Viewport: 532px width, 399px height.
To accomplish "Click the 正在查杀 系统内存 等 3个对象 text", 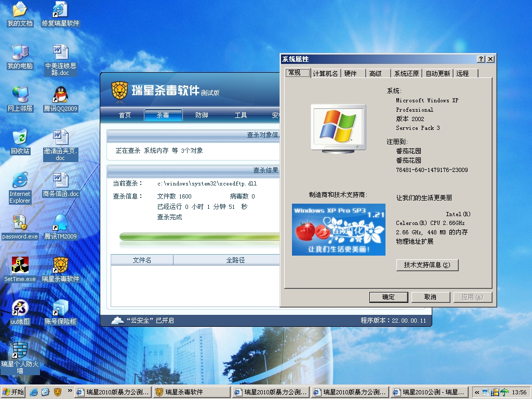I will point(159,151).
